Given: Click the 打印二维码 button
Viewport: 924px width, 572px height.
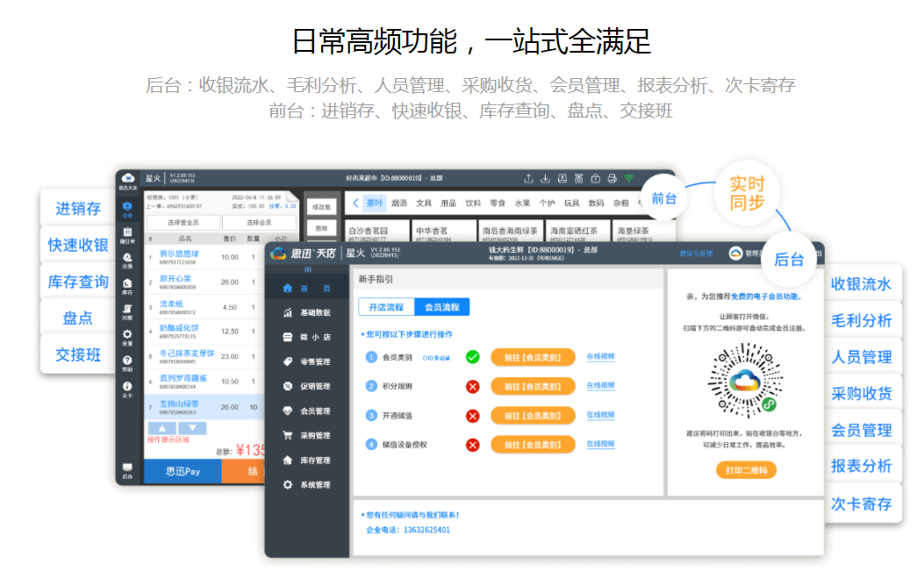Looking at the screenshot, I should coord(746,470).
